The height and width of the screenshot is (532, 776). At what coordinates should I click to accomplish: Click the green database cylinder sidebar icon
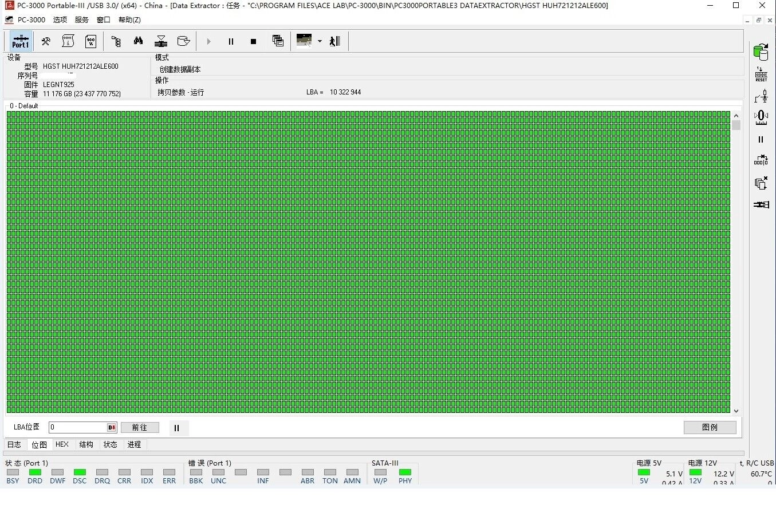pos(761,52)
